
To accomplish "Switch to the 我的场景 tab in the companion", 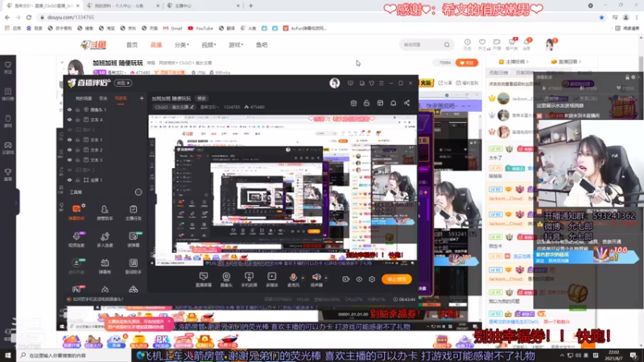I will (84, 98).
